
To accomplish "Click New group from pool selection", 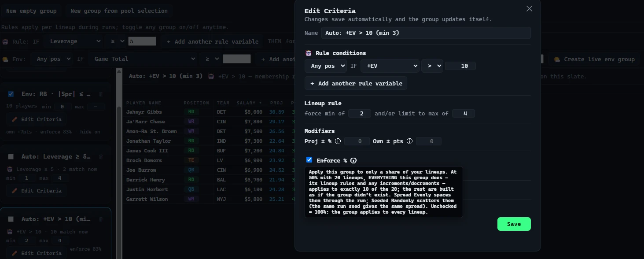I will click(x=119, y=11).
